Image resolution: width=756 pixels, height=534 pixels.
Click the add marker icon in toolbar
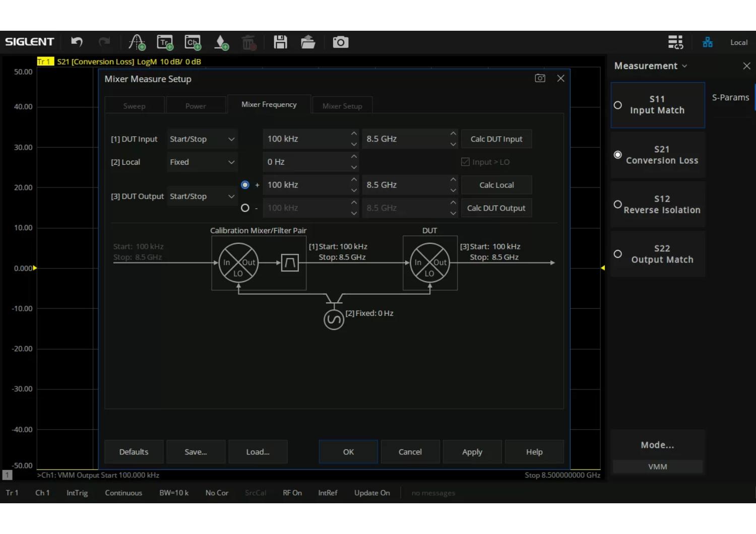point(221,42)
